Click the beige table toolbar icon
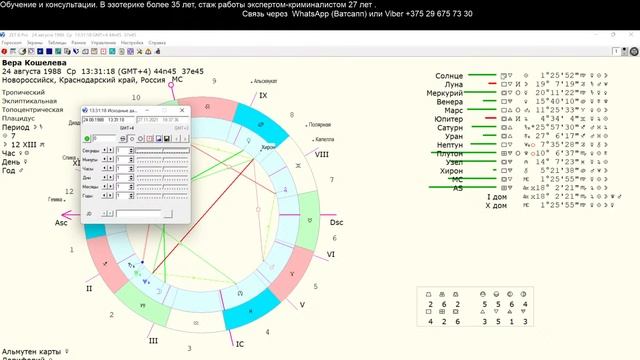Image resolution: width=640 pixels, height=360 pixels. [x=94, y=51]
